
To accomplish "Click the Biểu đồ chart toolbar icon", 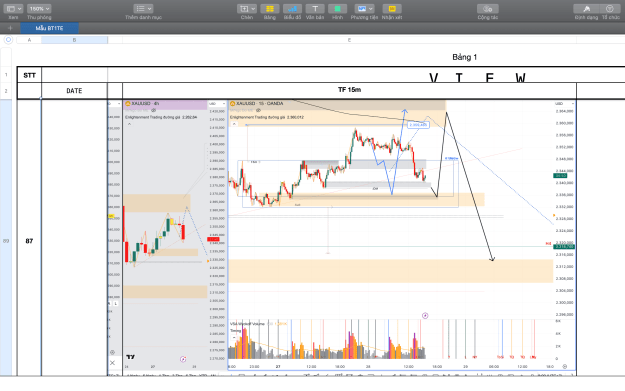I will pos(292,9).
